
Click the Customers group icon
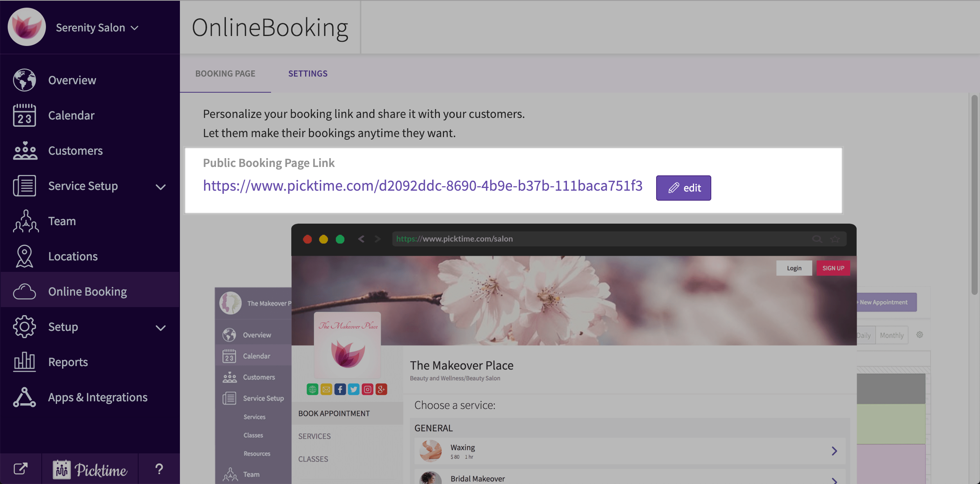click(24, 150)
